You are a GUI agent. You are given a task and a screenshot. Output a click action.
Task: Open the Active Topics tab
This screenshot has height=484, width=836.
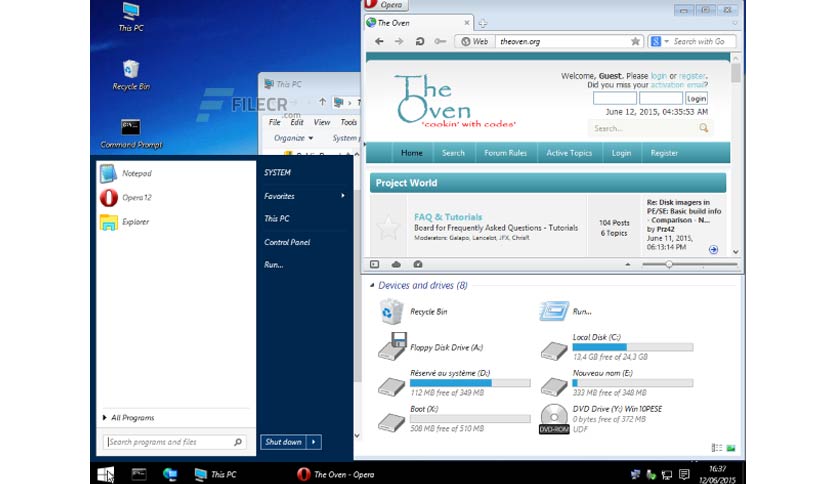(x=569, y=153)
